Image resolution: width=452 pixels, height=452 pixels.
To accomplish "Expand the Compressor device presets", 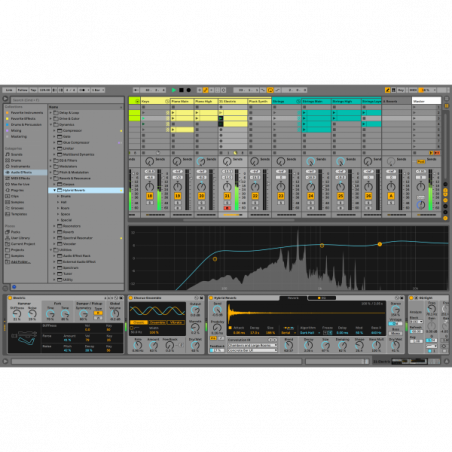I will 54,131.
